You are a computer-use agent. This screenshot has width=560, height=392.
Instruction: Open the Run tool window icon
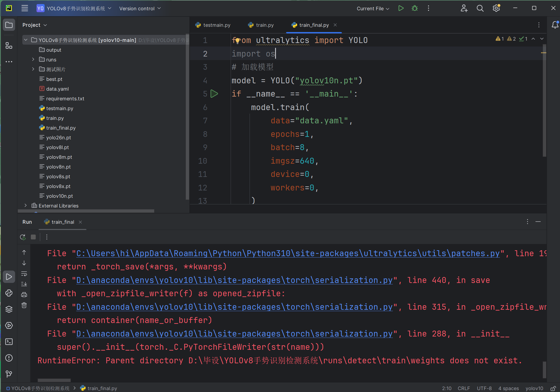pos(9,277)
